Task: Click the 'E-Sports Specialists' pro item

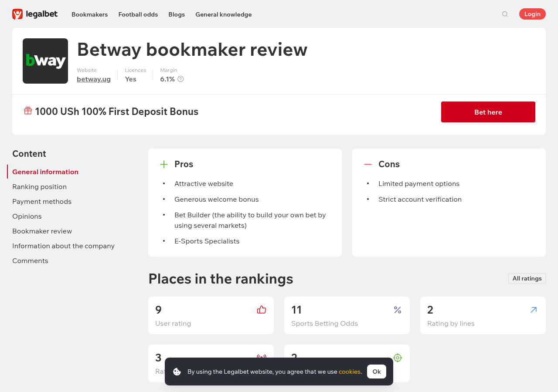Action: pos(207,241)
